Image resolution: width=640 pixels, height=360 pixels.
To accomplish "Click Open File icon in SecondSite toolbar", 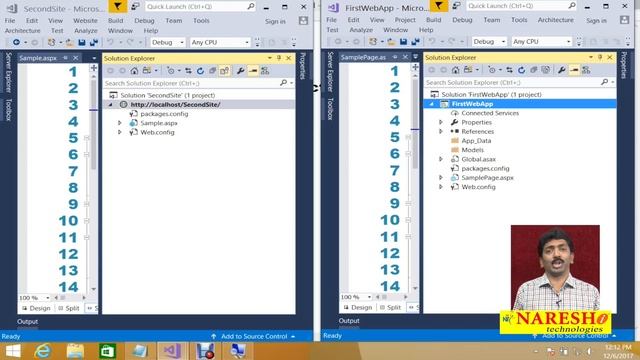I will [x=70, y=42].
